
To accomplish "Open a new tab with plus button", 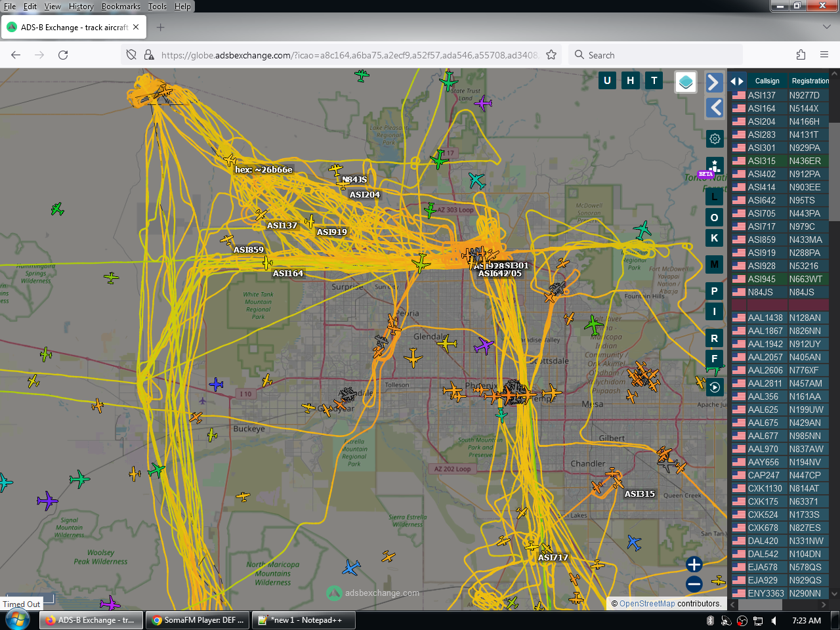I will [161, 28].
